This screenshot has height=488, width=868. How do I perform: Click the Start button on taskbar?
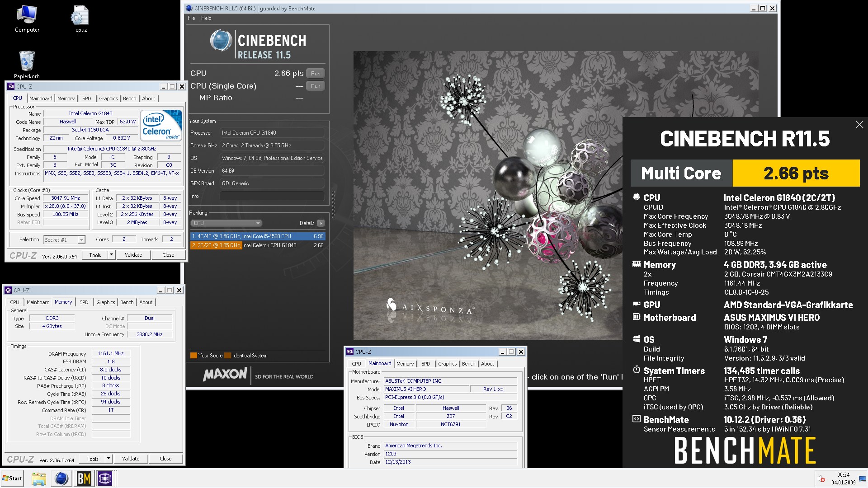pos(12,479)
